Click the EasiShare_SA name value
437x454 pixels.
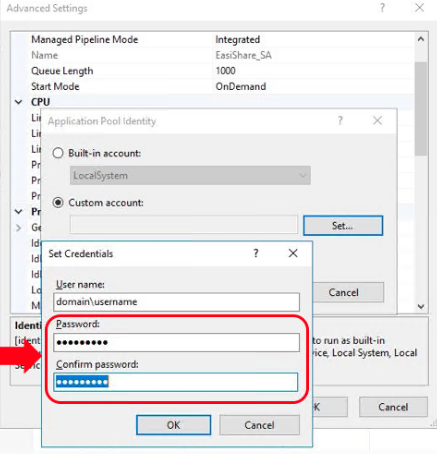pyautogui.click(x=243, y=55)
